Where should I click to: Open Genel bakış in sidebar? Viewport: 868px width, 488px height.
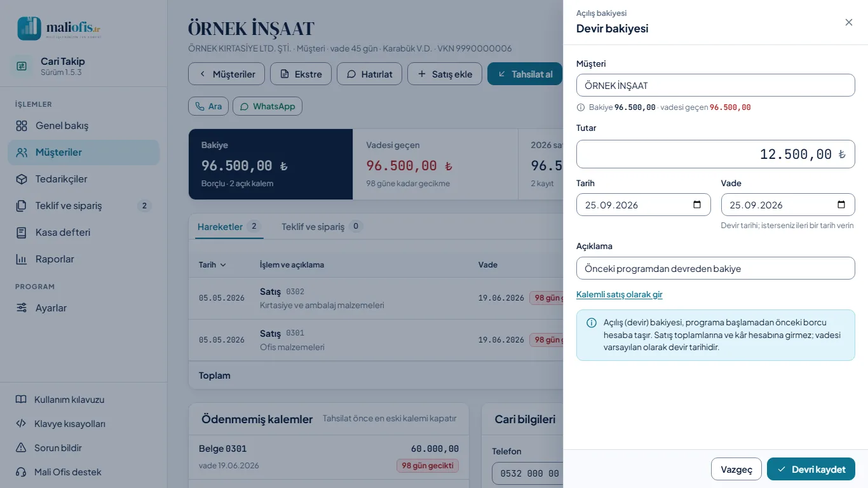(x=84, y=126)
